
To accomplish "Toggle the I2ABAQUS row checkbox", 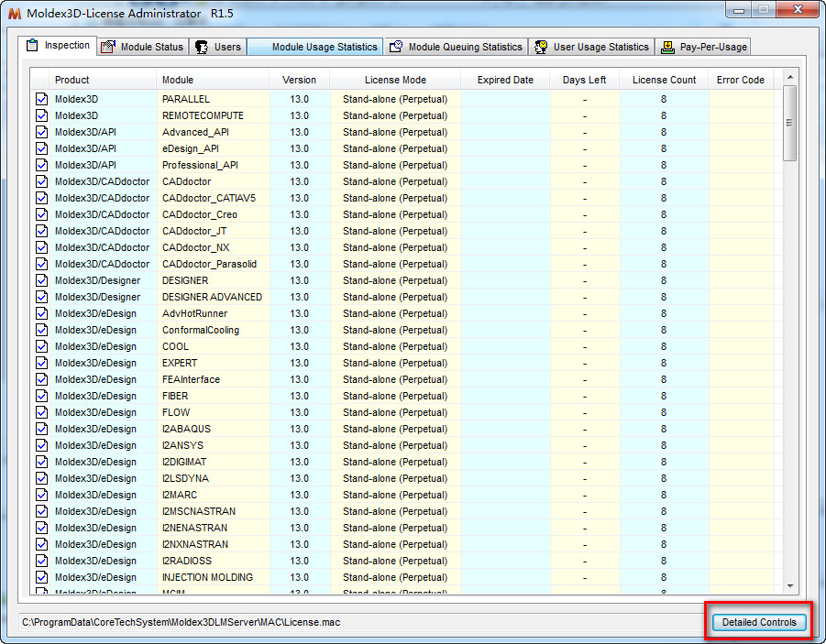I will coord(41,429).
